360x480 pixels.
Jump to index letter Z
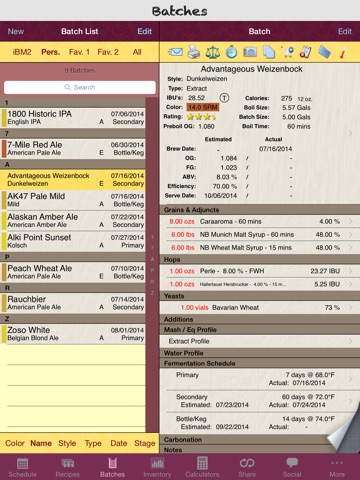click(x=152, y=293)
